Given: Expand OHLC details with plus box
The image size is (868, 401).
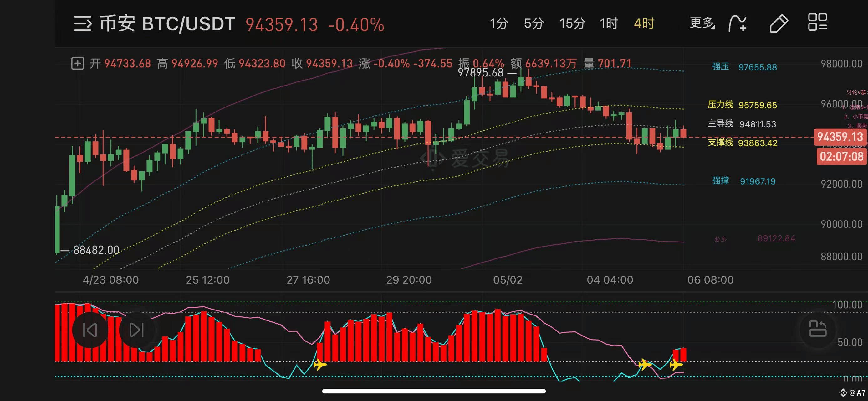Looking at the screenshot, I should point(78,63).
